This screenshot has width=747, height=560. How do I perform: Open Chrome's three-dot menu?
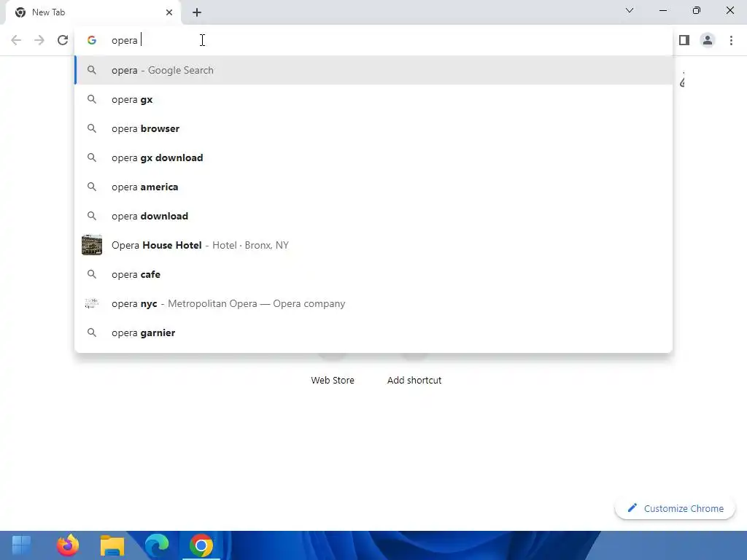731,40
